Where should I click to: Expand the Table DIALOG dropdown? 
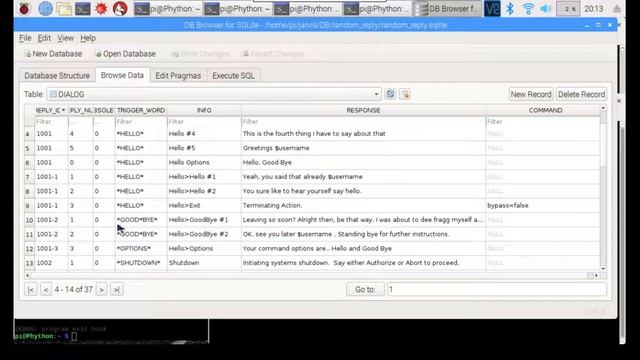click(214, 94)
